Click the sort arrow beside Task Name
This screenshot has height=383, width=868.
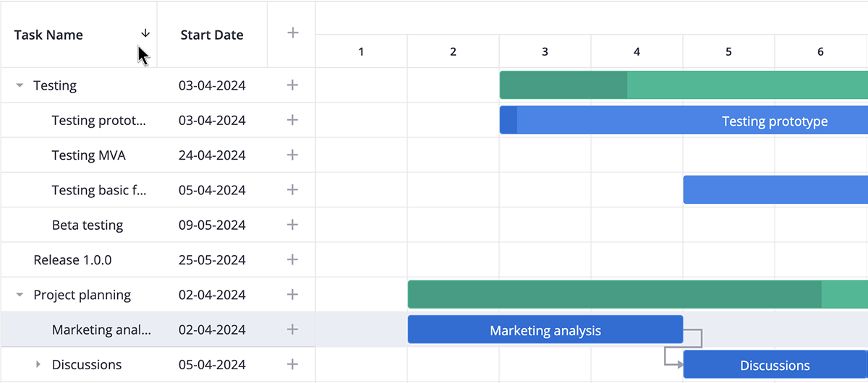[x=145, y=33]
